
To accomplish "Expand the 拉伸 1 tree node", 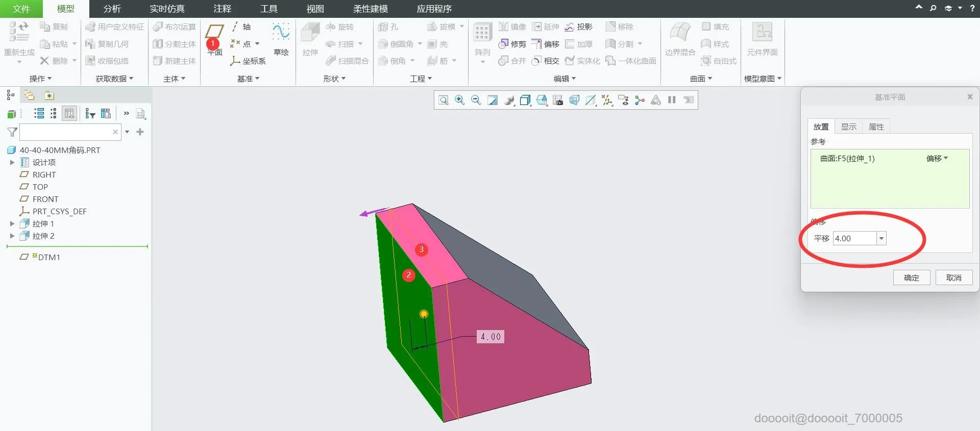I will 12,223.
